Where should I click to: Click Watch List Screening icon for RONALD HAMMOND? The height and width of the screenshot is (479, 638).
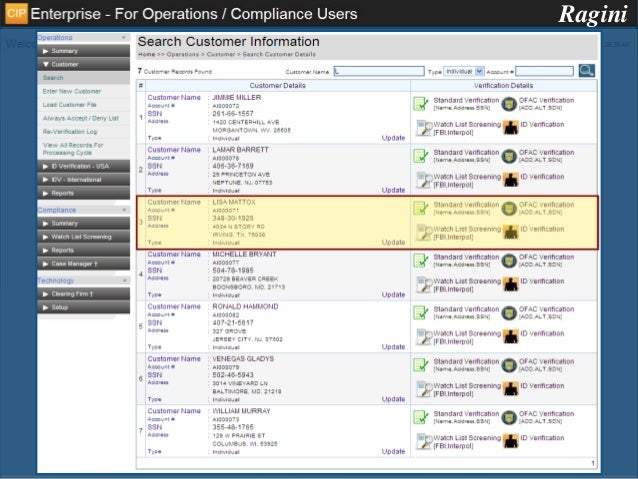pyautogui.click(x=424, y=337)
